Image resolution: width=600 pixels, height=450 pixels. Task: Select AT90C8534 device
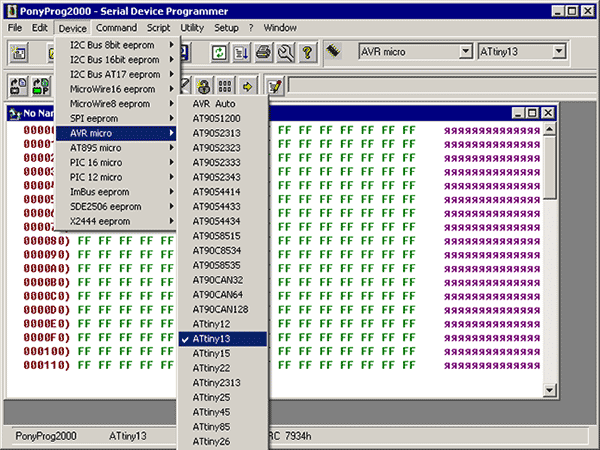coord(223,251)
